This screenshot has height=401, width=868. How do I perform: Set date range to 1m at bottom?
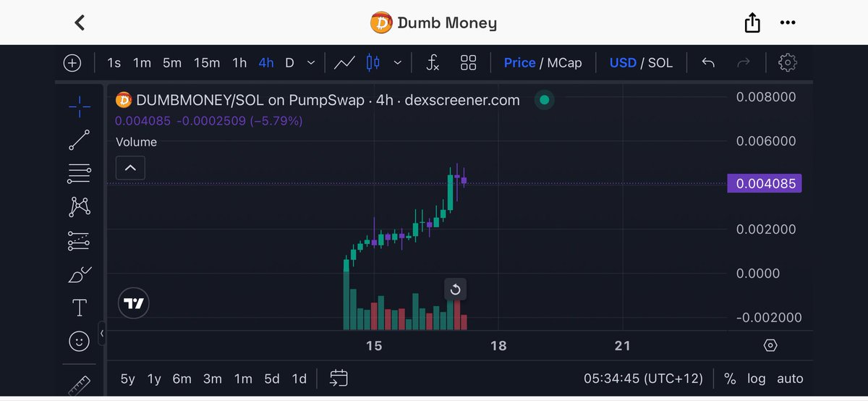[x=243, y=379]
